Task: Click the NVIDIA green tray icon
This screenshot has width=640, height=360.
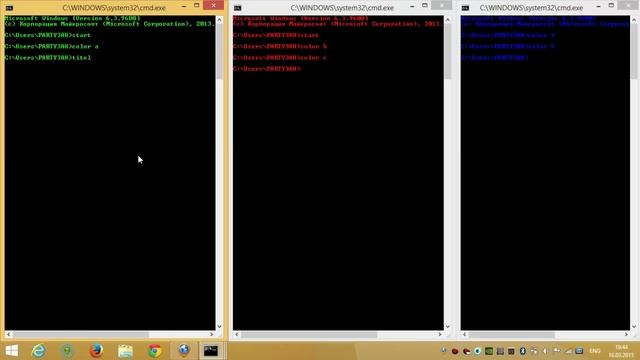Action: pos(489,351)
